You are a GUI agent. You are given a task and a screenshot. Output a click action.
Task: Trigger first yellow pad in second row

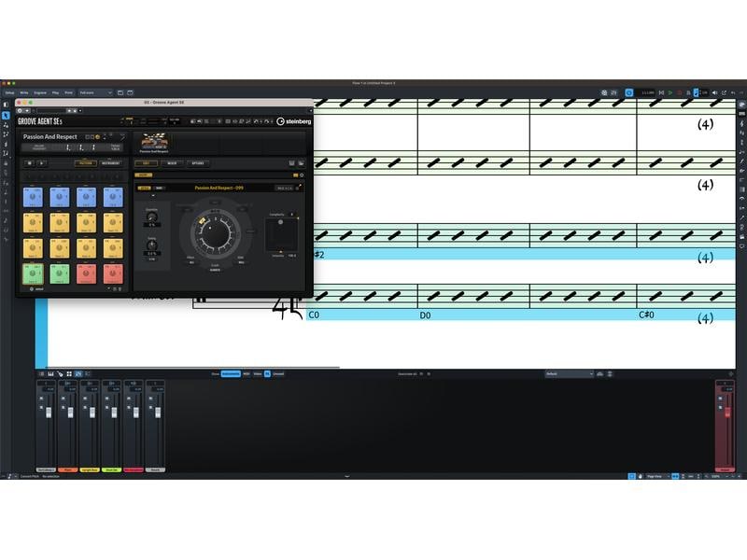[x=33, y=223]
